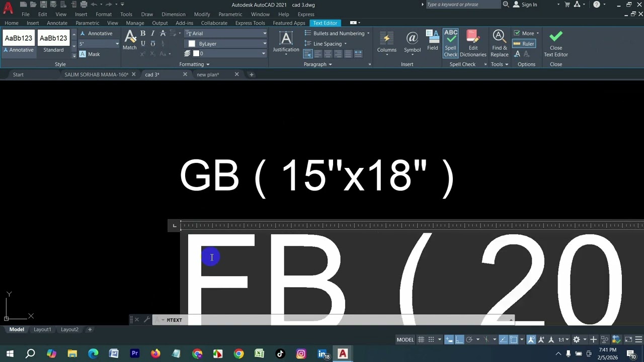The width and height of the screenshot is (644, 362).
Task: Open the Symbol insert menu
Action: [x=412, y=42]
